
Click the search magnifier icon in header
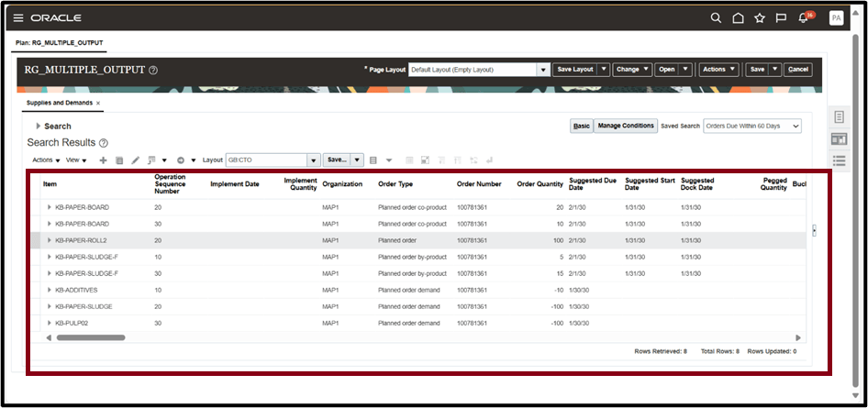716,18
